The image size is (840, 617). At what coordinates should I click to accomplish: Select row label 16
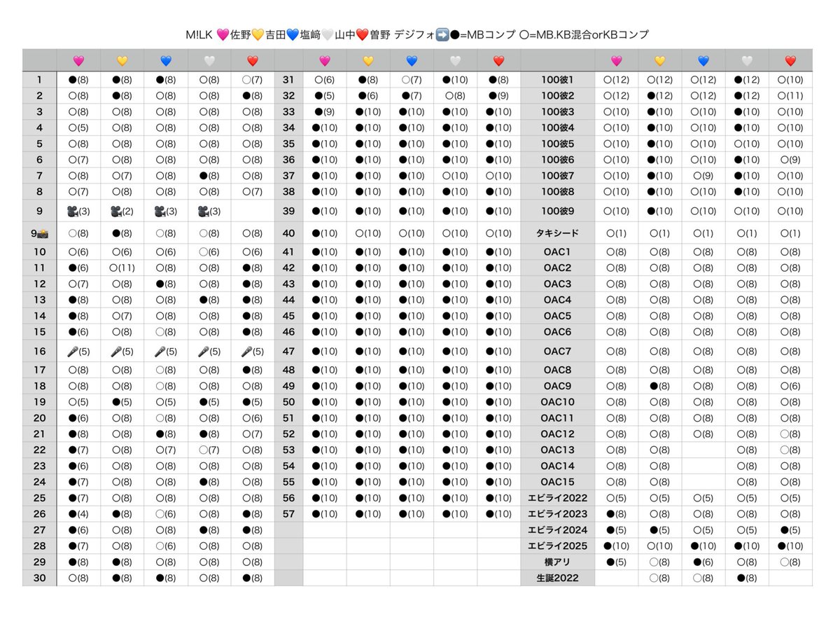[x=39, y=351]
